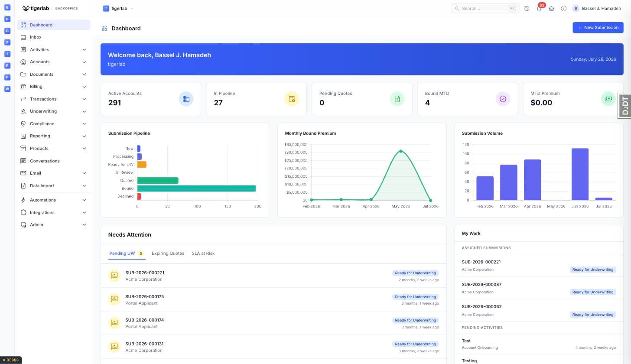Click the printer-like icon beside notifications

[x=552, y=8]
